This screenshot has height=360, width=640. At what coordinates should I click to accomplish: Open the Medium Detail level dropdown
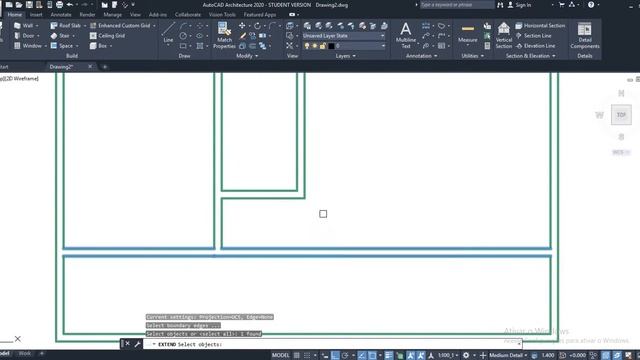coord(509,355)
